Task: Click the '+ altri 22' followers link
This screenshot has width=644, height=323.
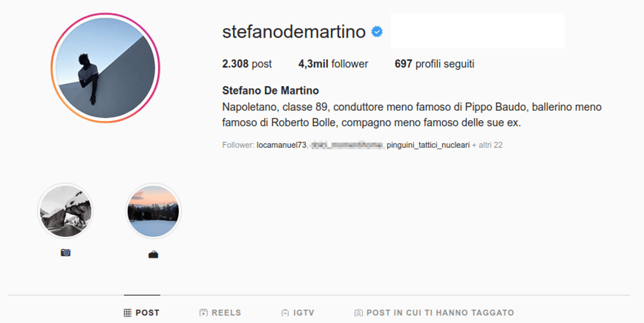Action: coord(487,145)
